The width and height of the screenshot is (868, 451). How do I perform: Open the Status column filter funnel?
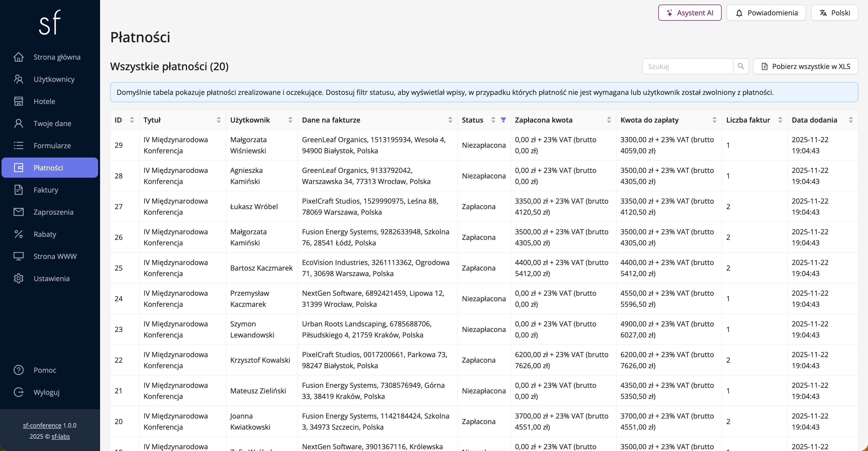[x=503, y=120]
